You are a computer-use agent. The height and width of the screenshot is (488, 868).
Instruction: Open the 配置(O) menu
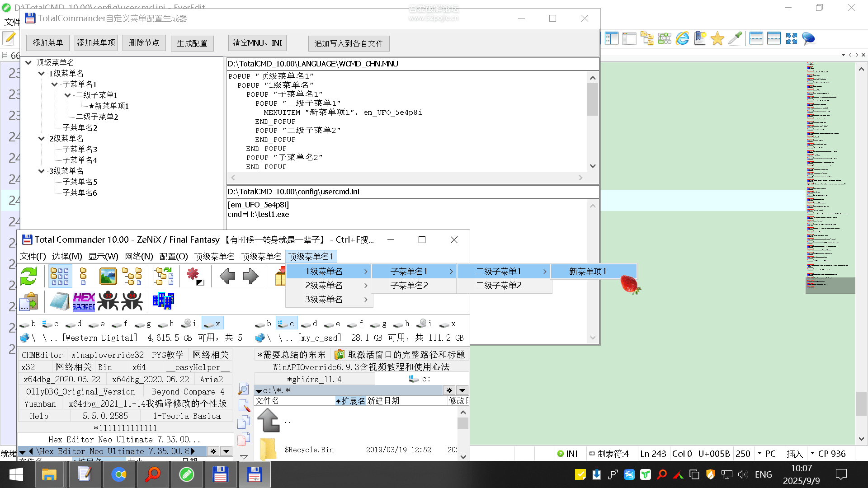174,257
